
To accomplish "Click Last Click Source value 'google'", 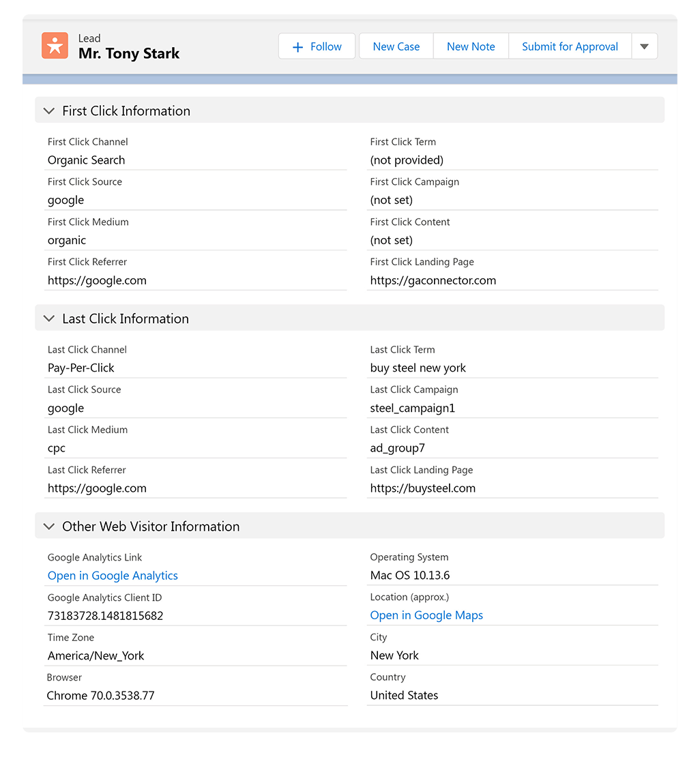I will 65,409.
